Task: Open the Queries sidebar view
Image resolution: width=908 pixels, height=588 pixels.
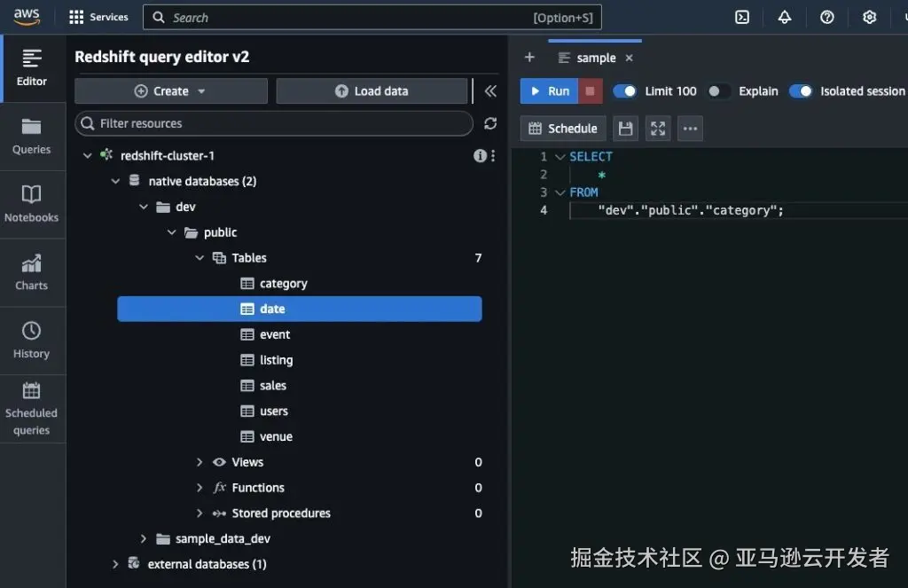Action: pos(32,137)
